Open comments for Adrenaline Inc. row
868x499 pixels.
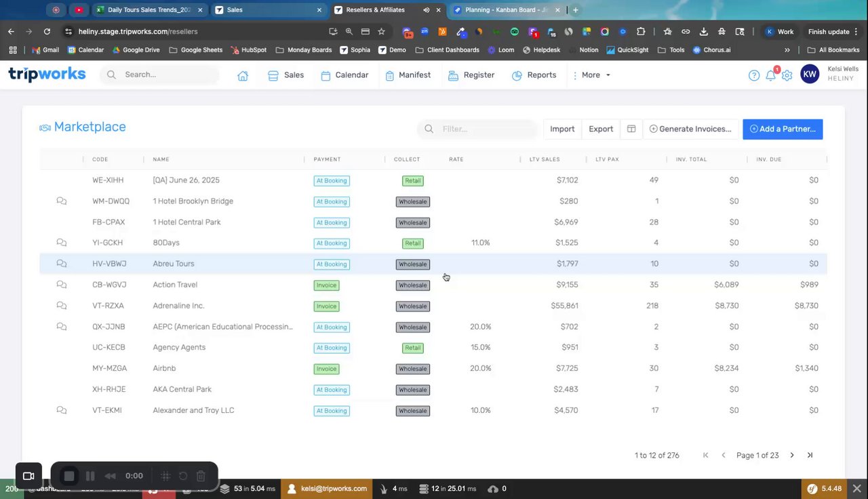[x=62, y=306]
